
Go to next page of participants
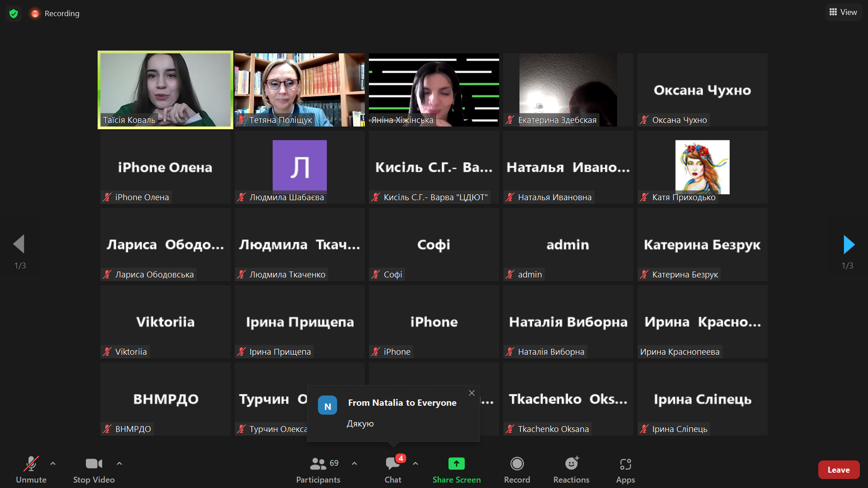pos(849,244)
